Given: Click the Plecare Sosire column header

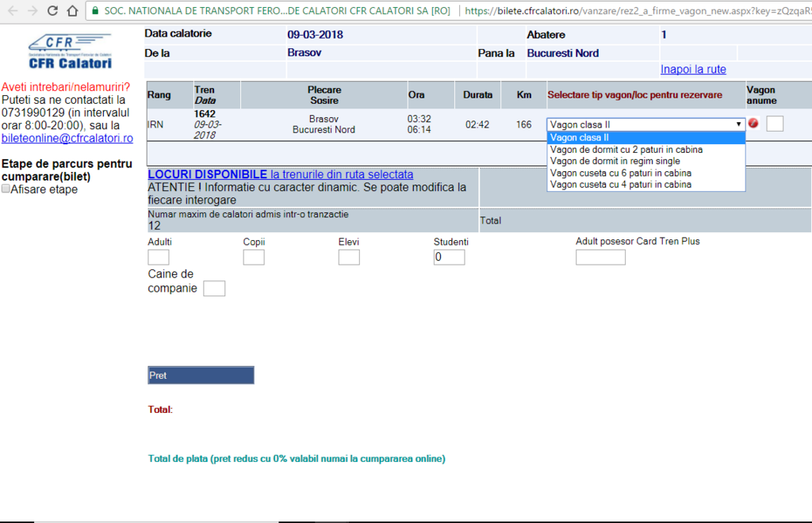Looking at the screenshot, I should tap(324, 95).
